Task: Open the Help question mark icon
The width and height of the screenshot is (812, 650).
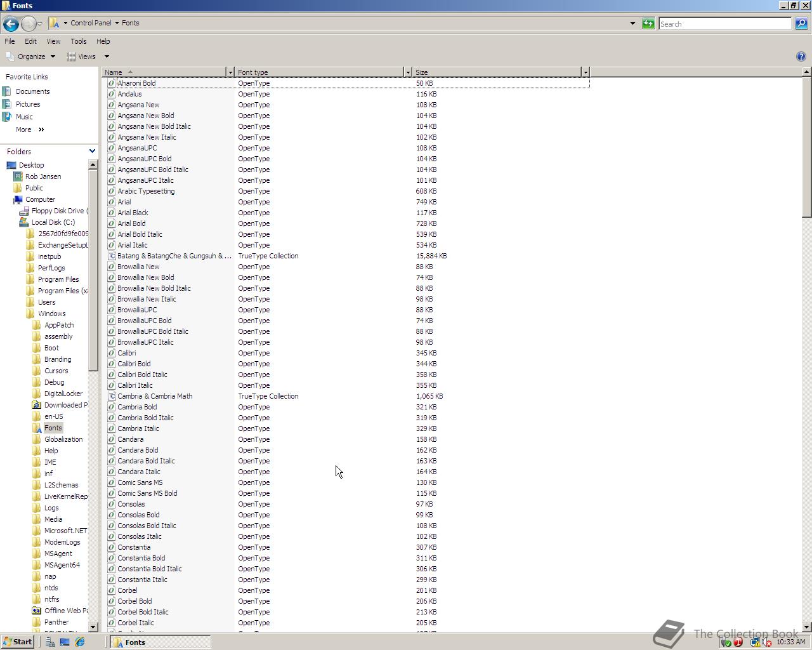Action: (801, 56)
